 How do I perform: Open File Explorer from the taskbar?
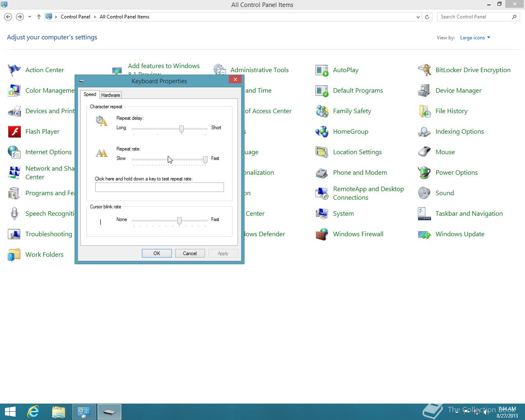click(59, 412)
